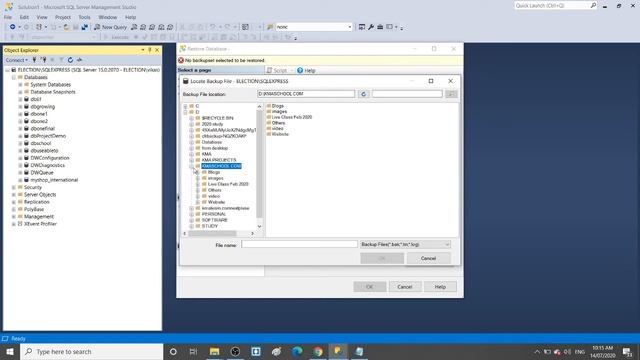Select the dbgrowing database

[42, 107]
